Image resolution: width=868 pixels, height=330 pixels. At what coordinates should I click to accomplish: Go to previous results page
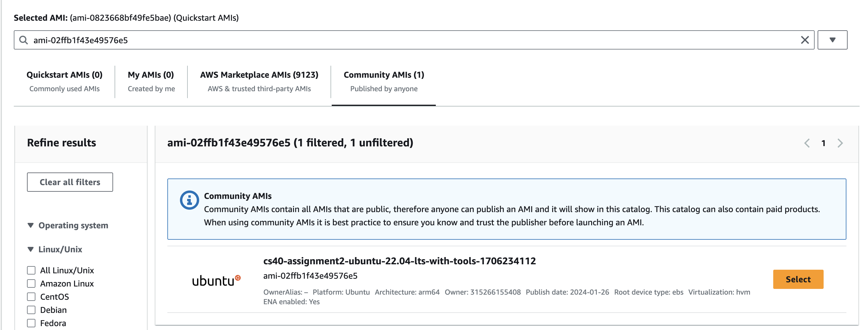point(807,143)
